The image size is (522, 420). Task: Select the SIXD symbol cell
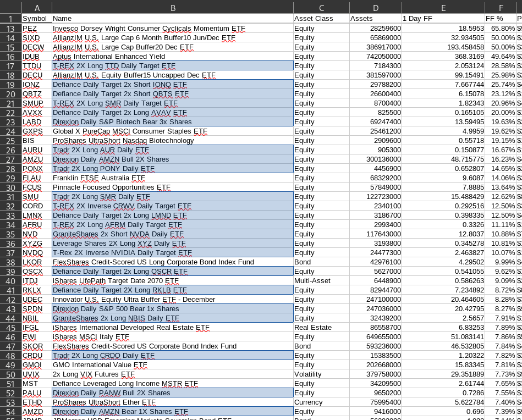[37, 38]
